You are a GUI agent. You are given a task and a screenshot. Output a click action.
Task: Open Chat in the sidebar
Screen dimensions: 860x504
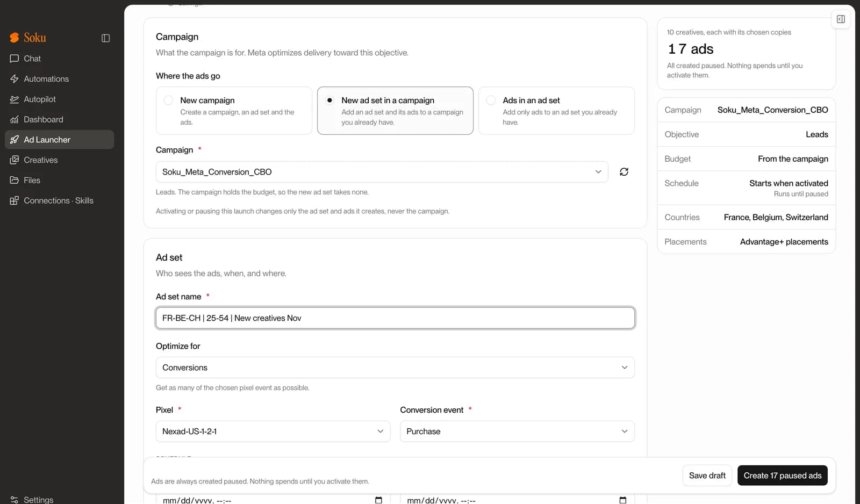pyautogui.click(x=59, y=59)
